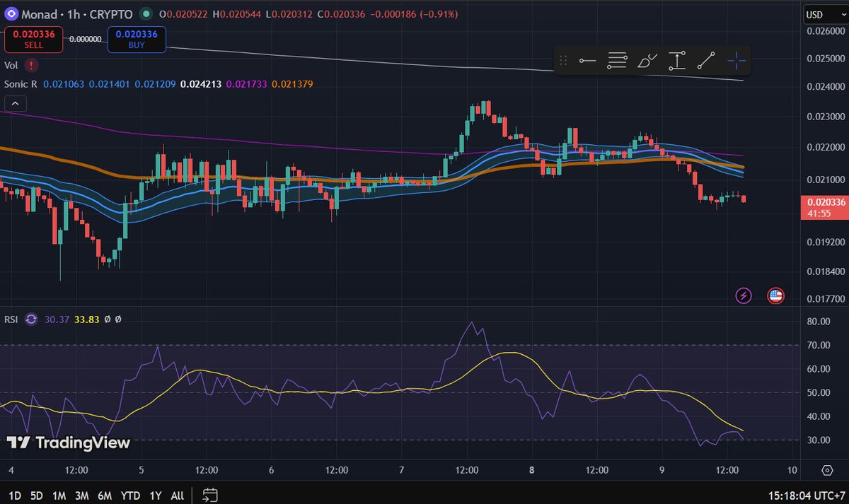Image resolution: width=849 pixels, height=504 pixels.
Task: Click the green market status dot
Action: click(x=146, y=14)
